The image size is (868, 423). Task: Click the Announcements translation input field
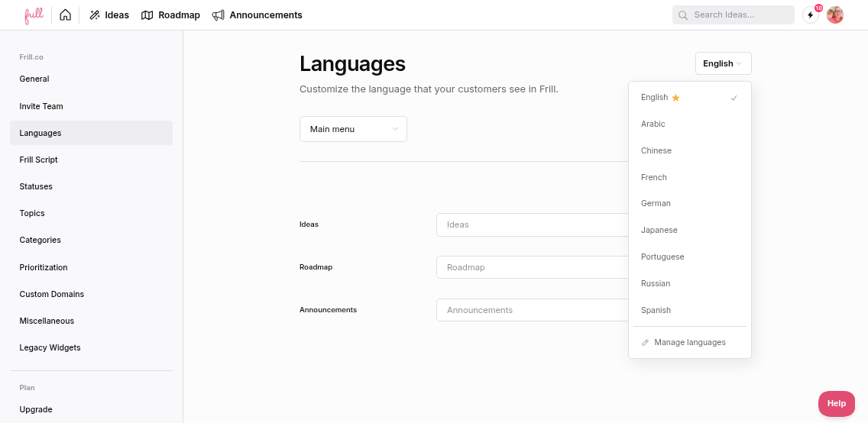coord(533,310)
